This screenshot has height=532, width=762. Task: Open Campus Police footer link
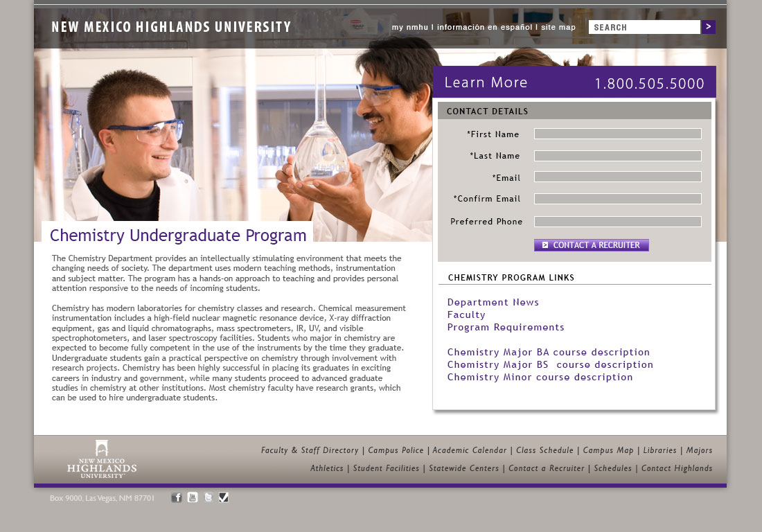(x=396, y=450)
